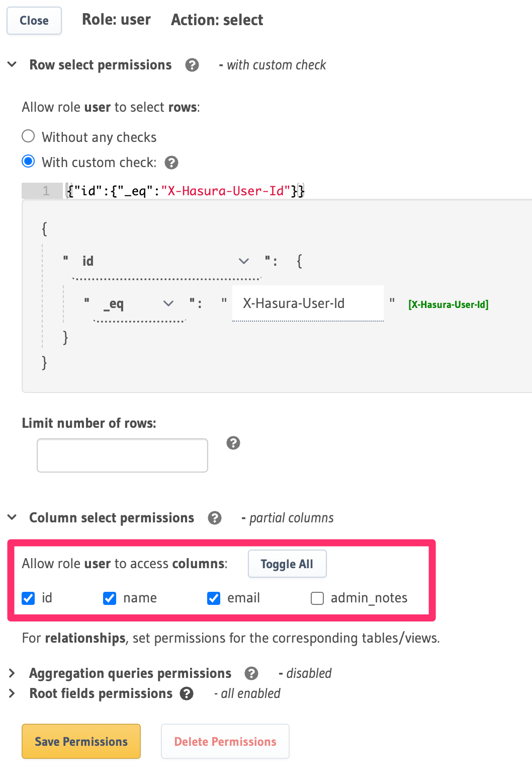Enable the admin_notes column checkbox
The width and height of the screenshot is (532, 773).
coord(317,598)
